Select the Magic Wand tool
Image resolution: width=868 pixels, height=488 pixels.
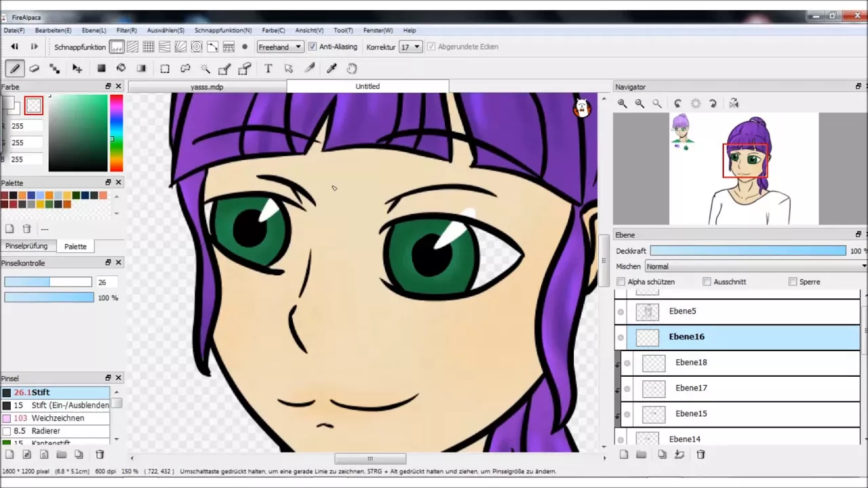[205, 68]
